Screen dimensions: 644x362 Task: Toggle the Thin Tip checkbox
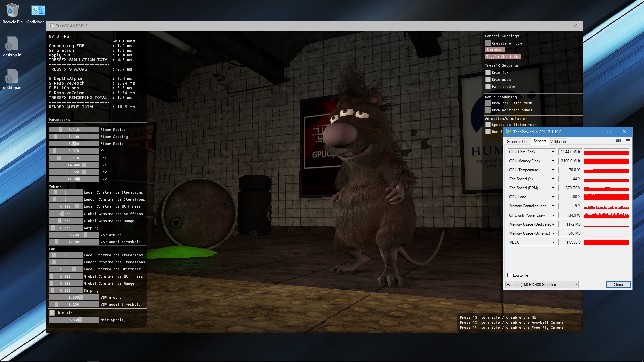pos(52,313)
